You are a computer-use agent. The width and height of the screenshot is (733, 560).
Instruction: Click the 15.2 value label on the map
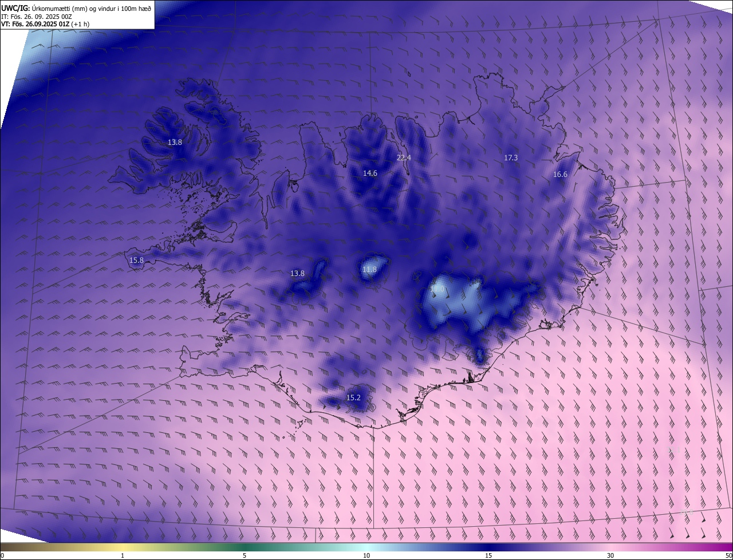tap(353, 397)
